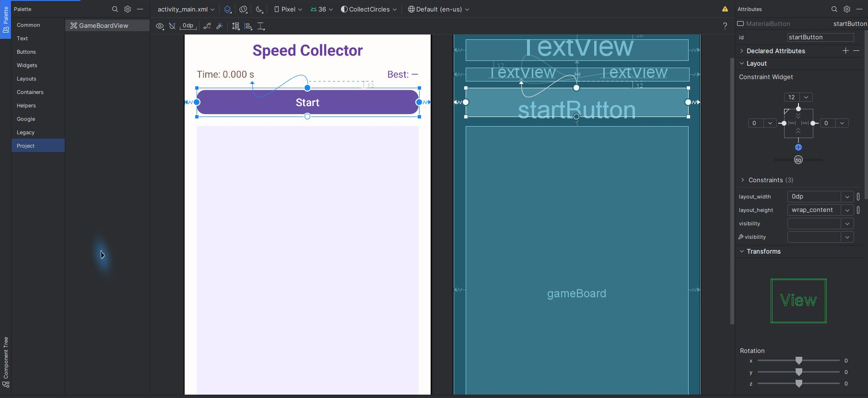Select the Project palette category
868x398 pixels.
38,146
